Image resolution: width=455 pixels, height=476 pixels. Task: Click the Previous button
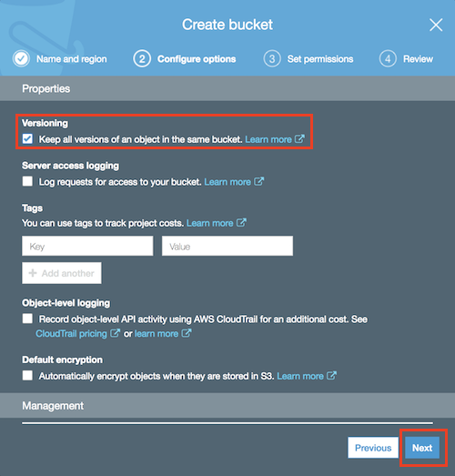coord(373,448)
